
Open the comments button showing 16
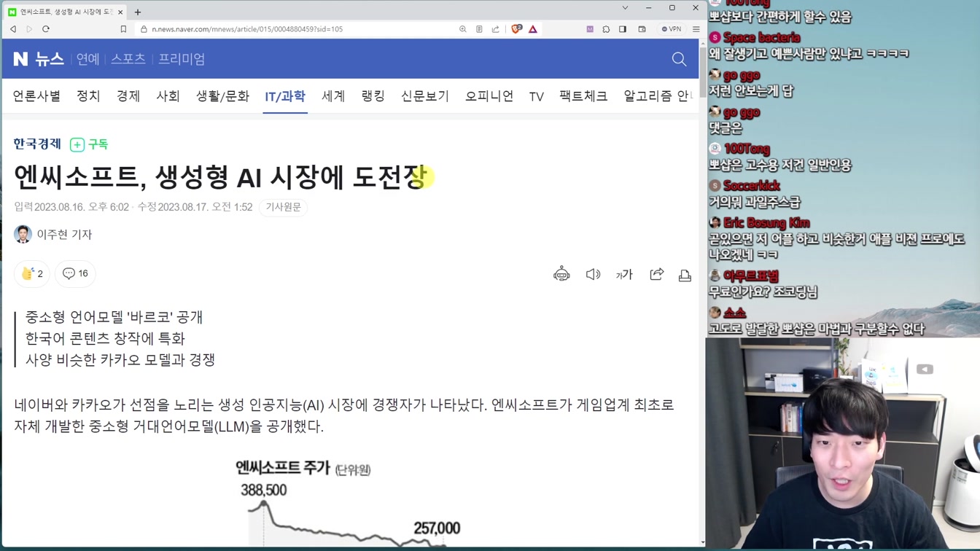click(x=75, y=273)
